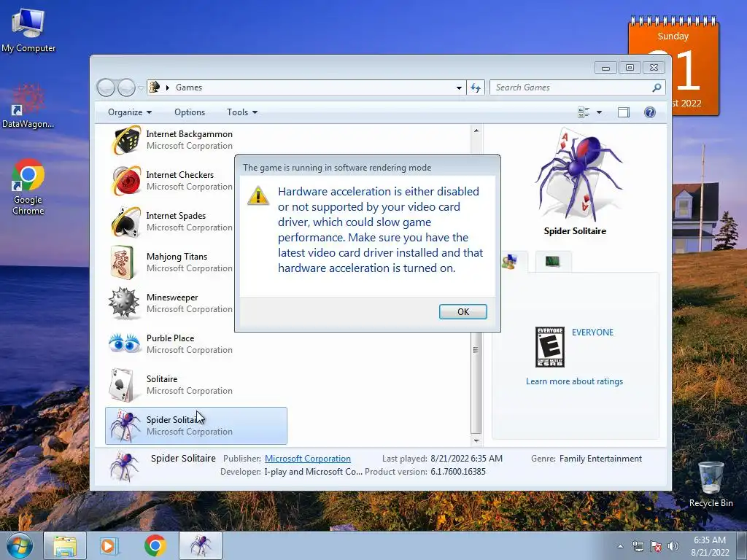The image size is (747, 560).
Task: Click the volume speaker tray icon
Action: 673,546
